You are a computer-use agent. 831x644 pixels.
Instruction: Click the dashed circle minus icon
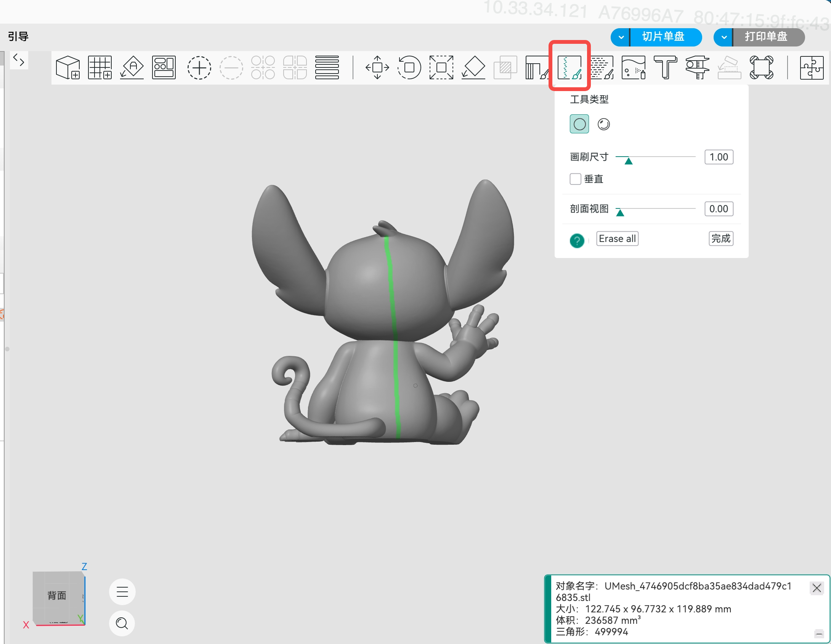point(231,67)
